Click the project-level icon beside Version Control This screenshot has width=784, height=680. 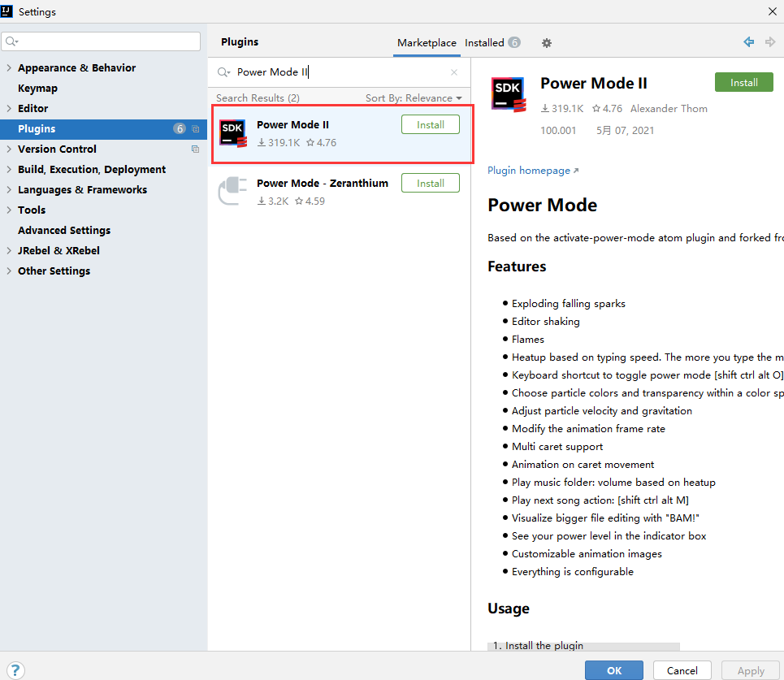pos(196,149)
